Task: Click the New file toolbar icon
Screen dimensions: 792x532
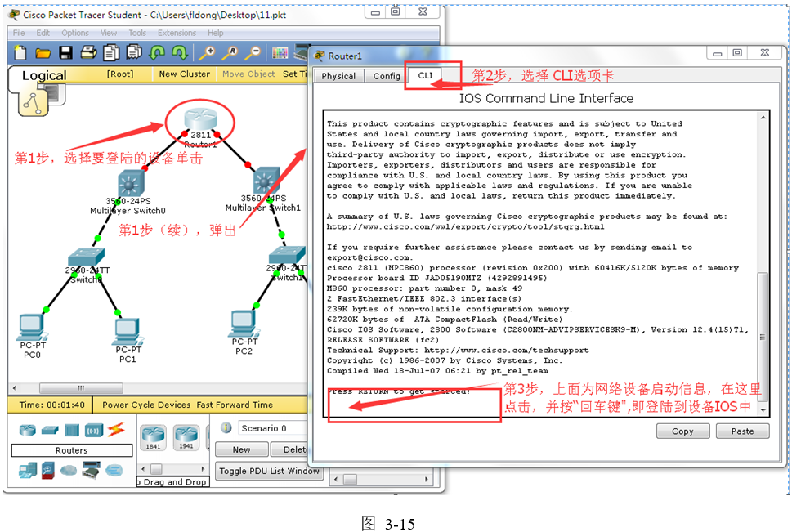Action: pyautogui.click(x=20, y=53)
